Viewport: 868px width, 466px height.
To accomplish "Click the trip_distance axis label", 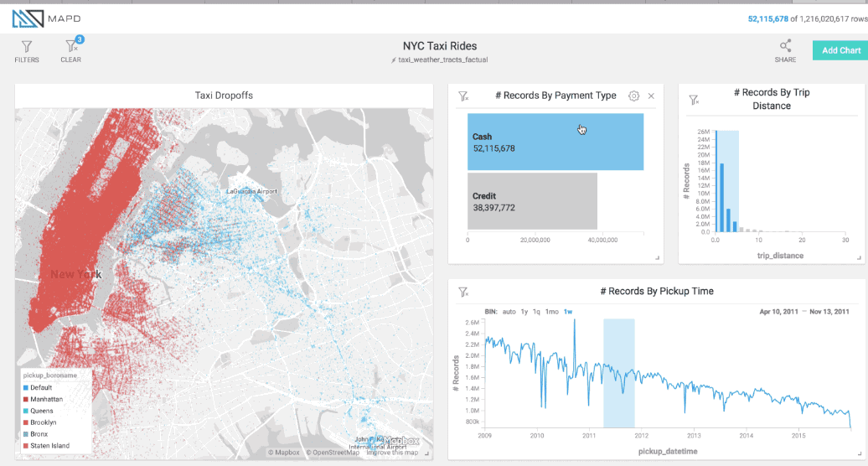I will (780, 256).
